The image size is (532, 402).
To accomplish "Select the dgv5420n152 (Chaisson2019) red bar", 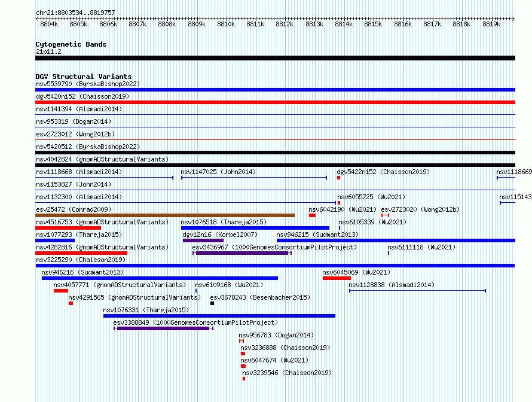I will [x=275, y=102].
